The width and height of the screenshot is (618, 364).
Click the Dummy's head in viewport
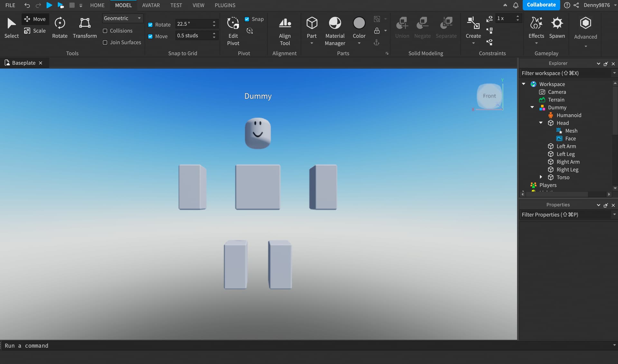258,133
